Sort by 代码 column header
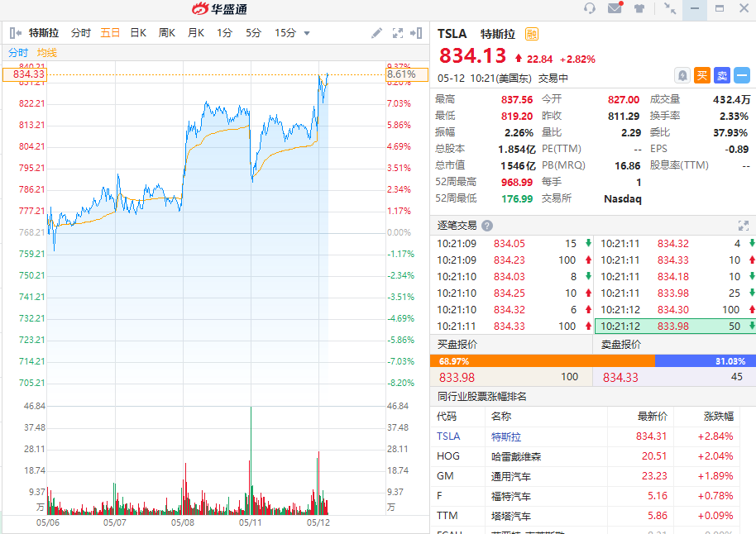The height and width of the screenshot is (534, 756). 447,417
